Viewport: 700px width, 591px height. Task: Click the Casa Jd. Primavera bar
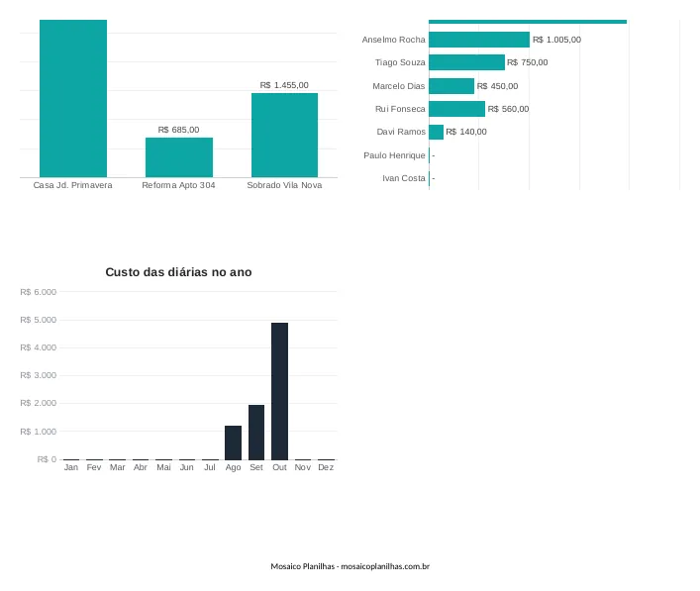tap(73, 98)
